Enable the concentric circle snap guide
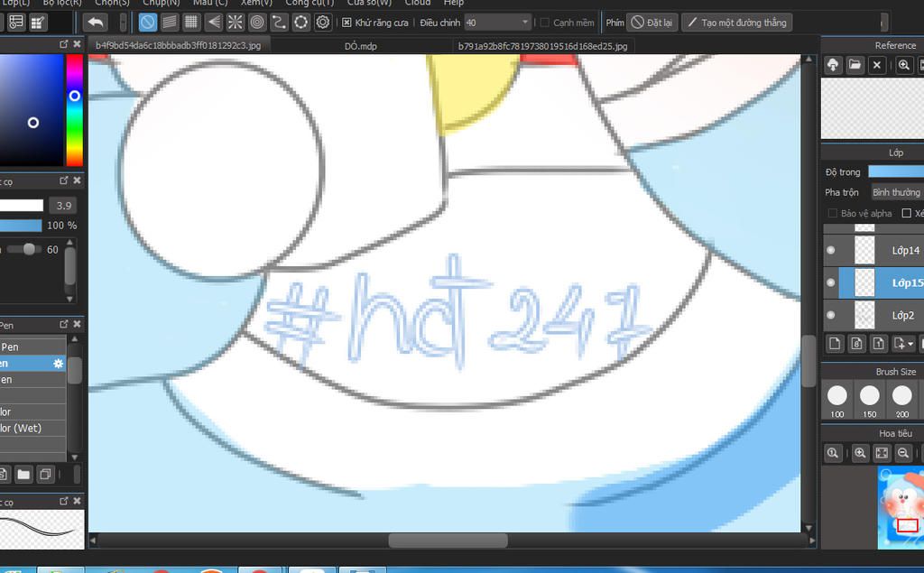Image resolution: width=924 pixels, height=573 pixels. tap(257, 23)
